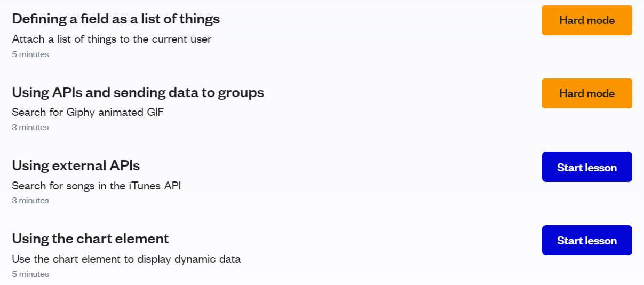Click Hard mode for Giphy APIs lesson
644x285 pixels.
click(x=587, y=93)
